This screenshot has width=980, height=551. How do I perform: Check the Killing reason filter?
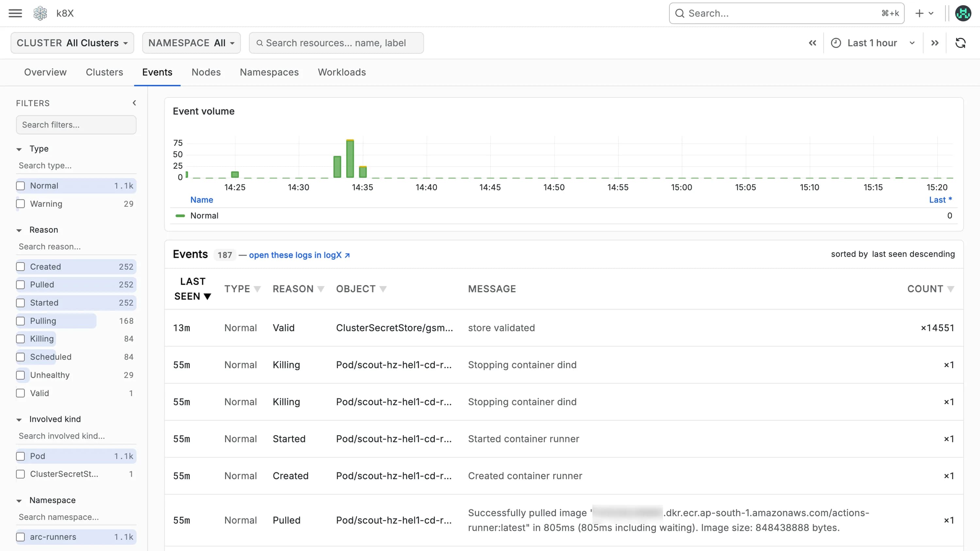pos(21,339)
